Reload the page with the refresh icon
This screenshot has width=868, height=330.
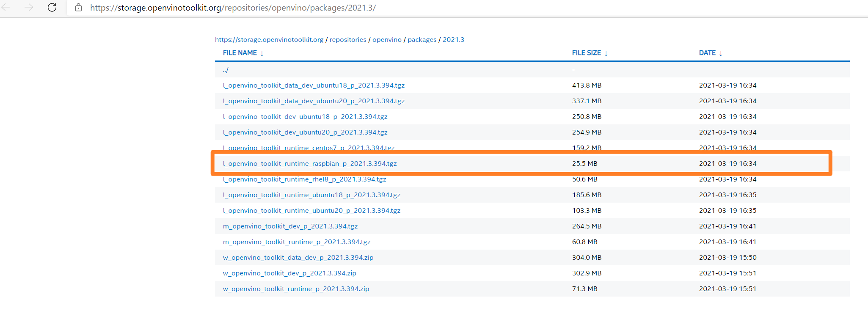pyautogui.click(x=52, y=7)
